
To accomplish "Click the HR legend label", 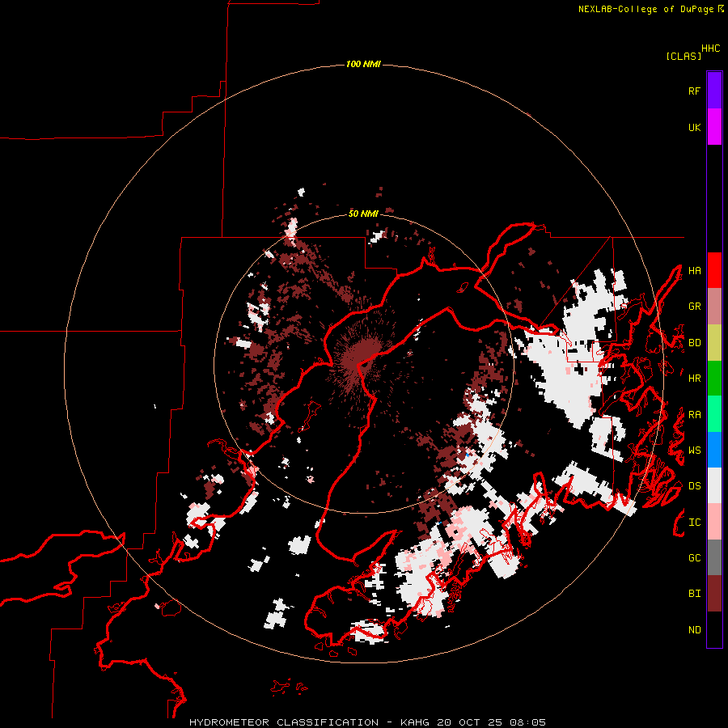I will tap(694, 379).
